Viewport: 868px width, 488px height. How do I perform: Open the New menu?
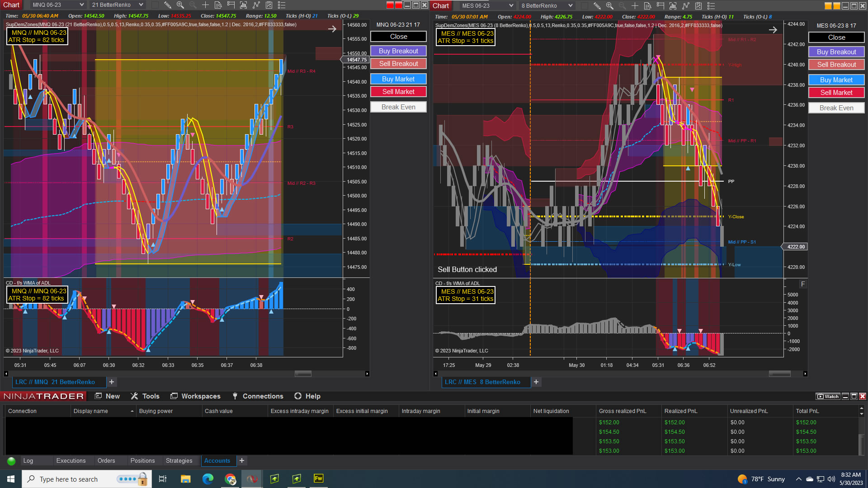click(107, 396)
